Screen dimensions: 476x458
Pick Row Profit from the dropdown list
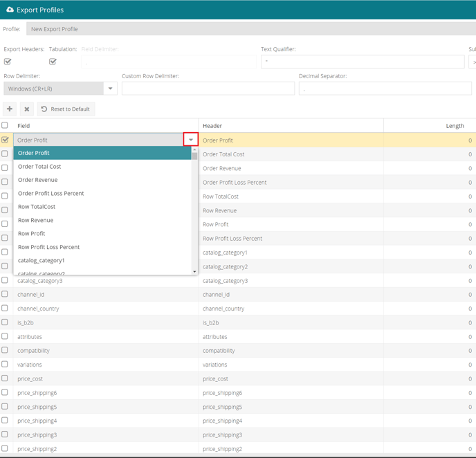click(102, 234)
